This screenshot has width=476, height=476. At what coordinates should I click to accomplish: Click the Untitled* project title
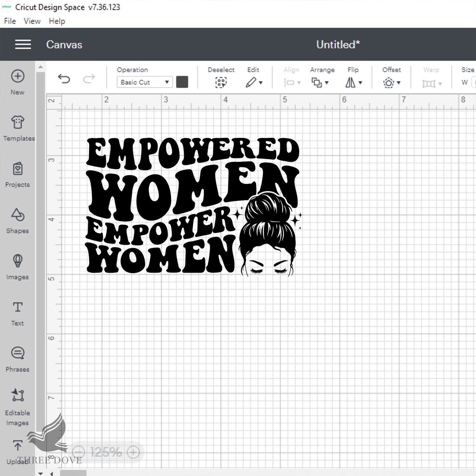tap(338, 44)
